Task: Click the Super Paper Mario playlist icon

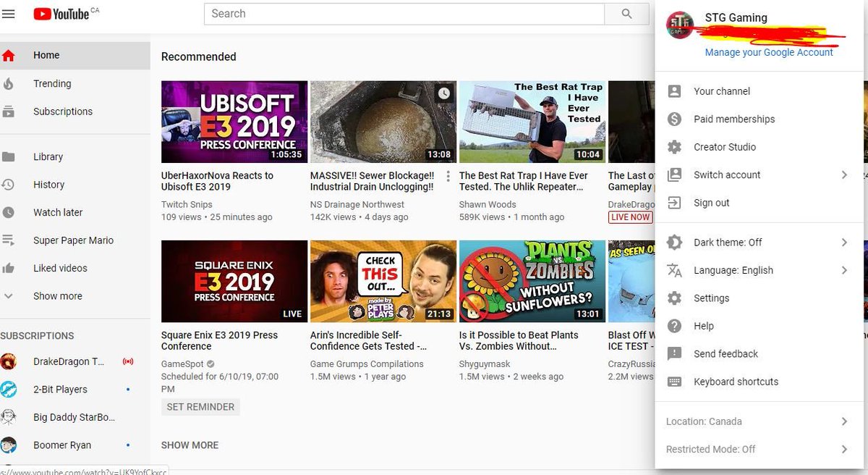Action: click(x=8, y=240)
